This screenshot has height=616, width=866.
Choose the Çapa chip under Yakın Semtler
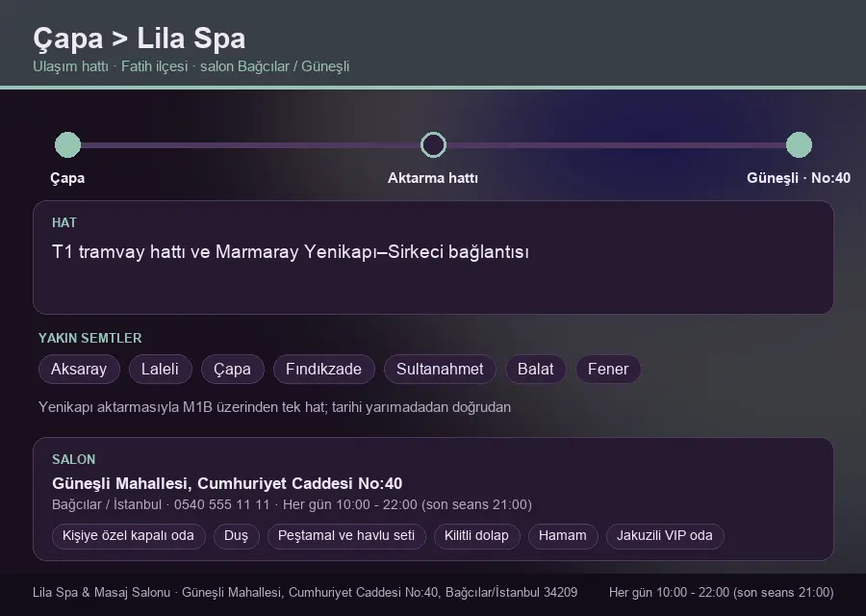click(233, 369)
